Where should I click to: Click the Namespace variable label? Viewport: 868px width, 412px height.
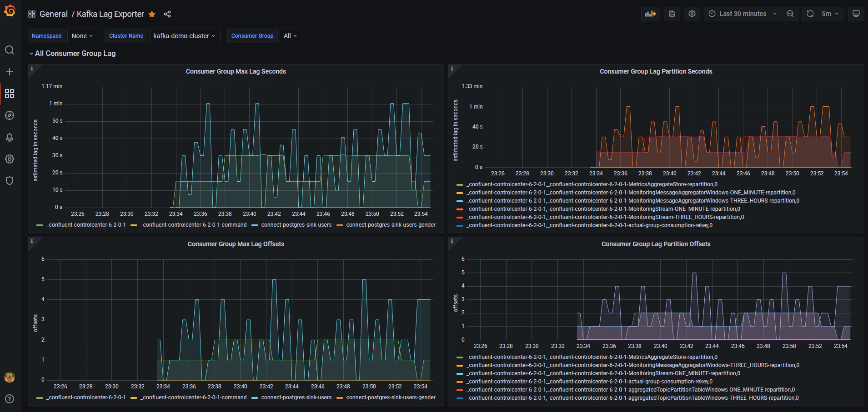click(46, 36)
